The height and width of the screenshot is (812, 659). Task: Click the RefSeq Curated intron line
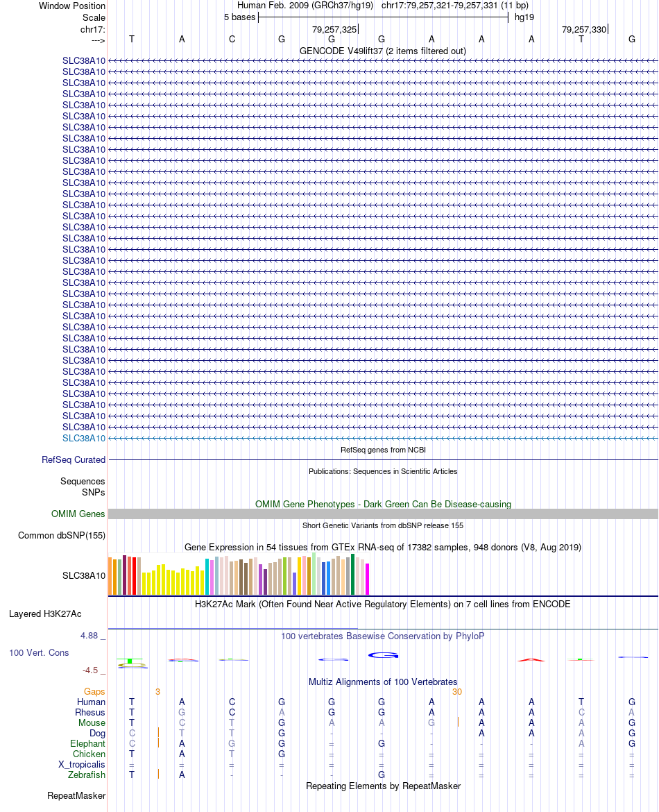383,460
